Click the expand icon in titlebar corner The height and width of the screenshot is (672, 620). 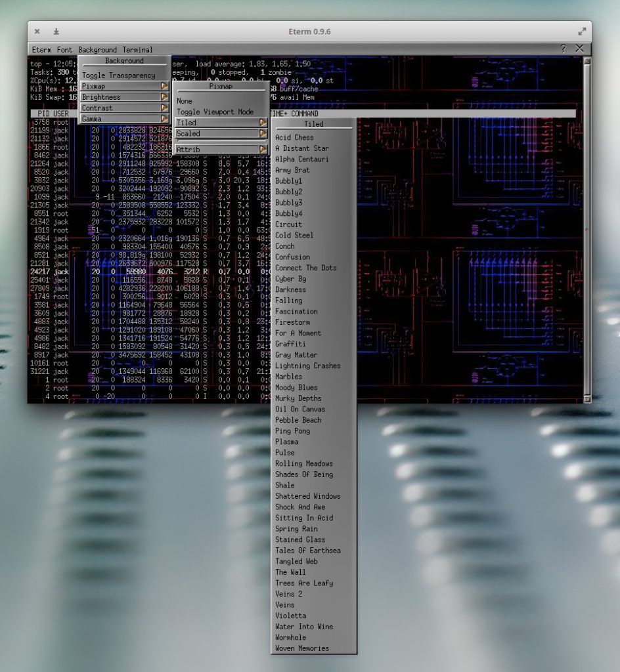582,31
